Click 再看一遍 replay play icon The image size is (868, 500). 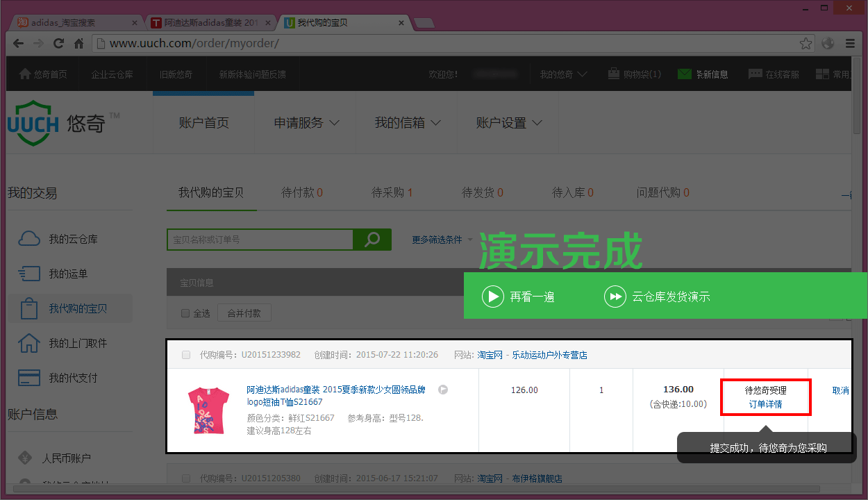pyautogui.click(x=492, y=297)
